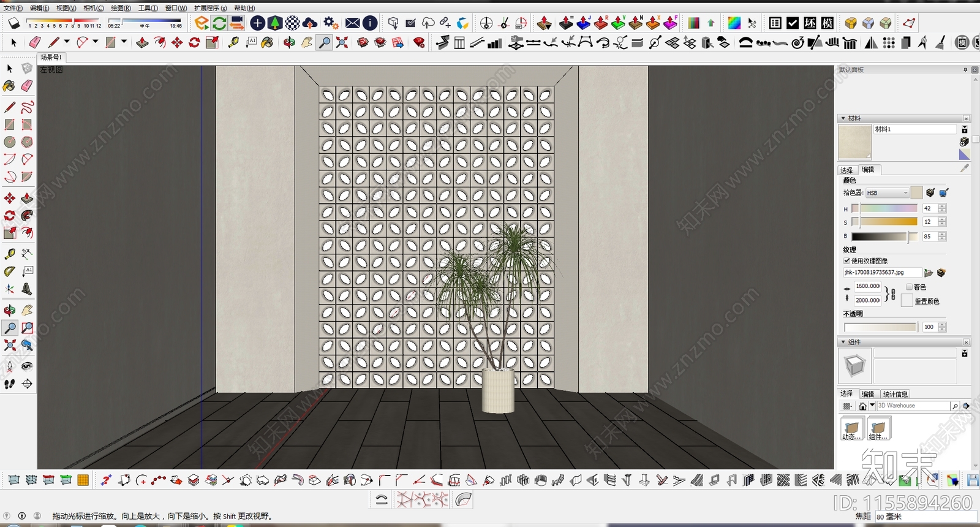The image size is (980, 527).
Task: Activate the Pan hand tool in top toolbar
Action: click(x=307, y=42)
